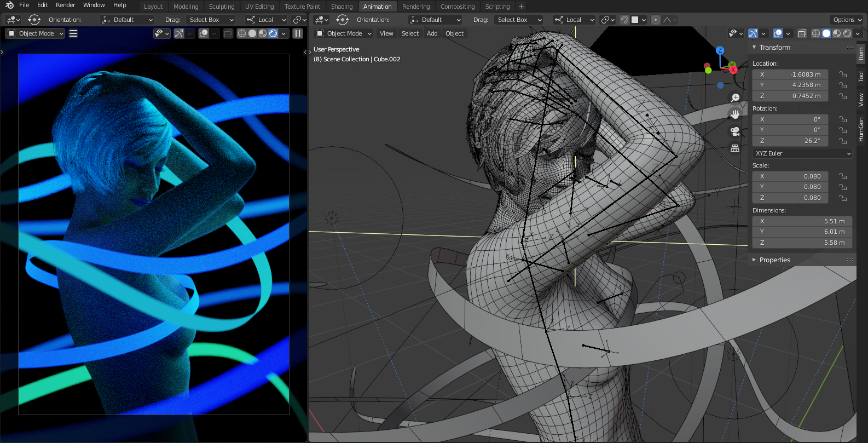Click the pause render button in left viewport
The width and height of the screenshot is (868, 443).
pyautogui.click(x=298, y=33)
